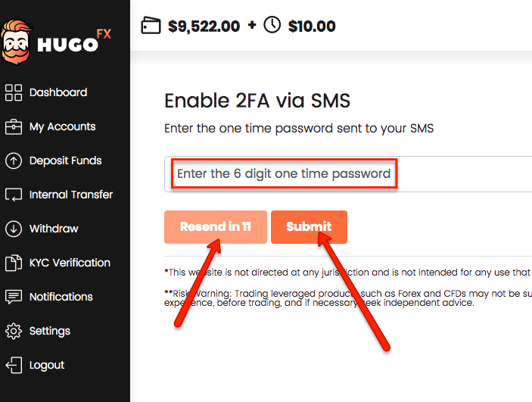
Task: Click the wallet balance icon
Action: (151, 26)
